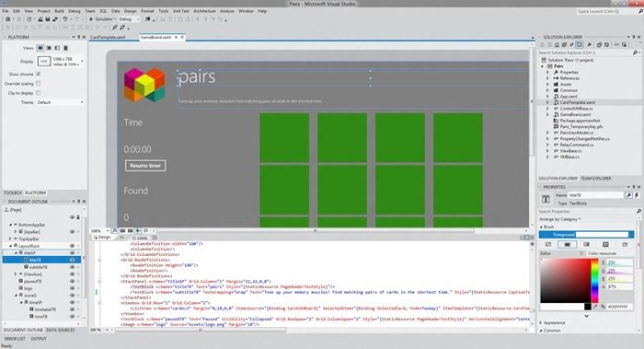This screenshot has width=644, height=349.
Task: Click search icon in Properties search box
Action: point(638,211)
